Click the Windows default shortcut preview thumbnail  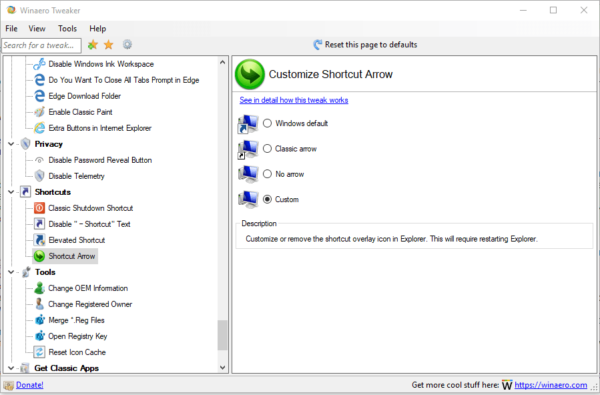pos(248,124)
